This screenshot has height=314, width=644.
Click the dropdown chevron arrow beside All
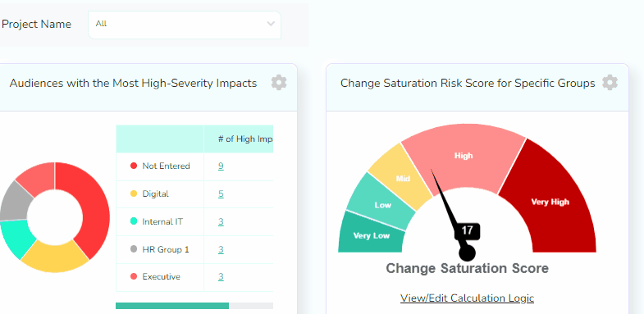271,24
